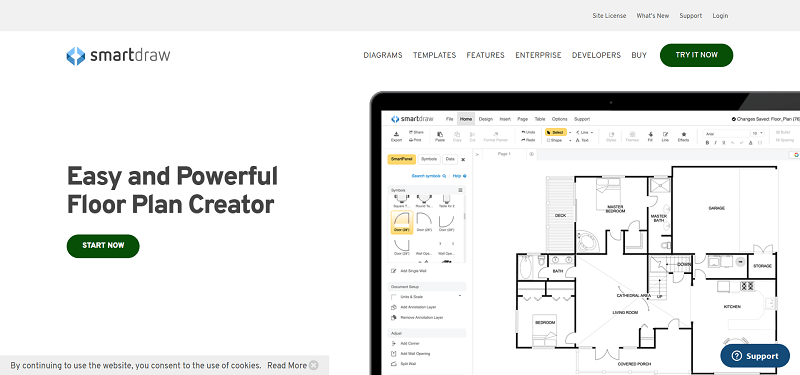
Task: Activate the yellow Select tool
Action: [556, 132]
